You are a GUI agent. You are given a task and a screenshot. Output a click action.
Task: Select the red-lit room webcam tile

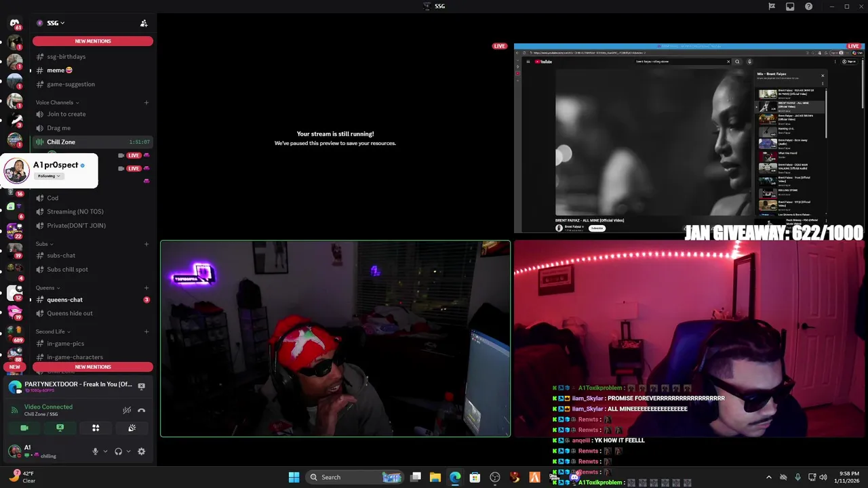689,339
